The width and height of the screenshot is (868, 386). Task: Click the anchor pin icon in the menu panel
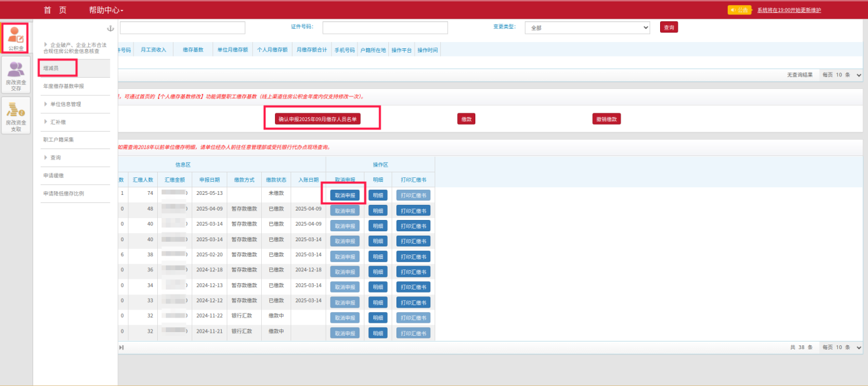click(x=111, y=29)
